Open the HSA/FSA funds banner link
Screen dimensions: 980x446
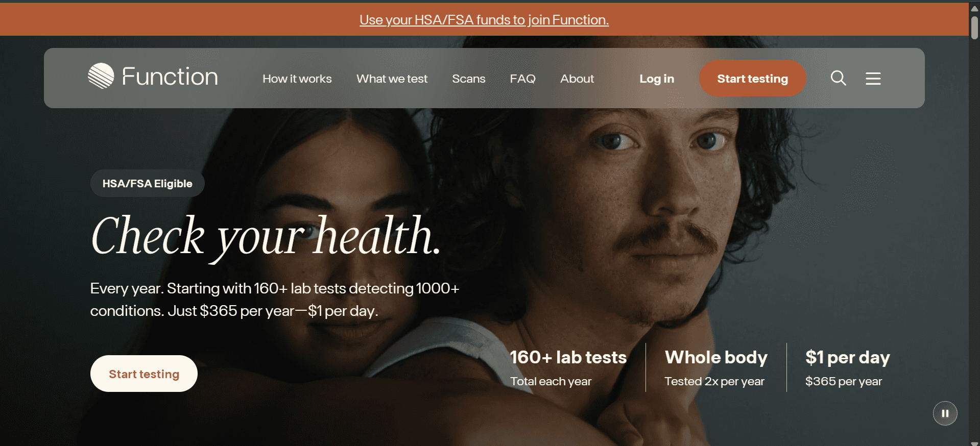484,20
